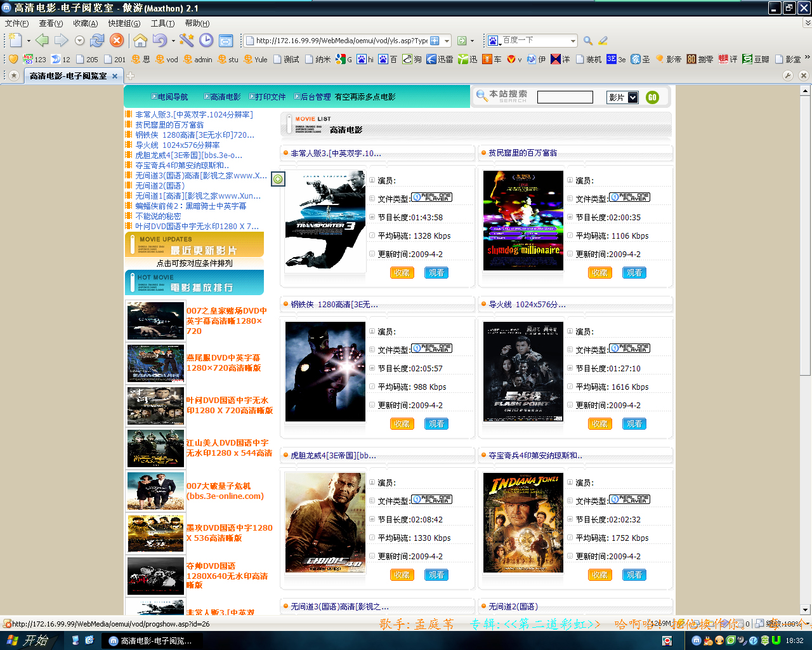The image size is (812, 650).
Task: Expand the address bar URL dropdown
Action: (447, 41)
